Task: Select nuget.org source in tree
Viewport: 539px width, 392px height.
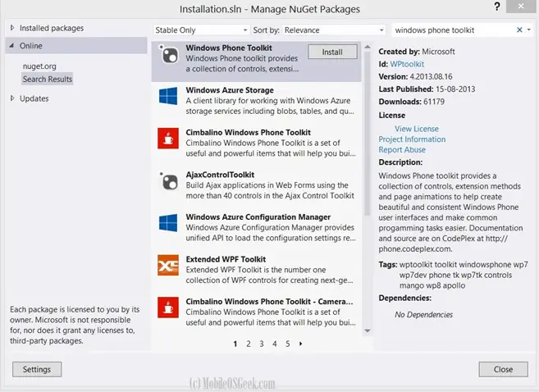Action: [x=39, y=66]
